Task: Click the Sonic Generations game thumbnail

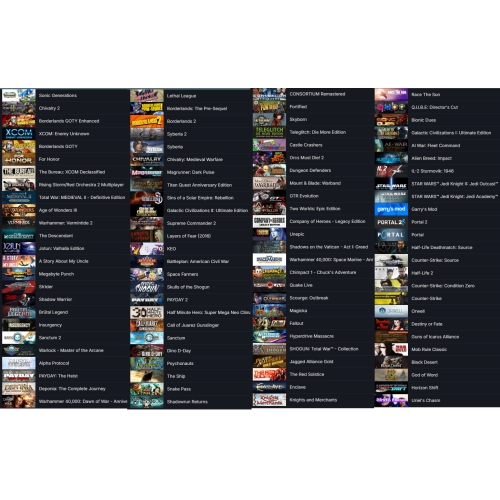Action: (19, 95)
